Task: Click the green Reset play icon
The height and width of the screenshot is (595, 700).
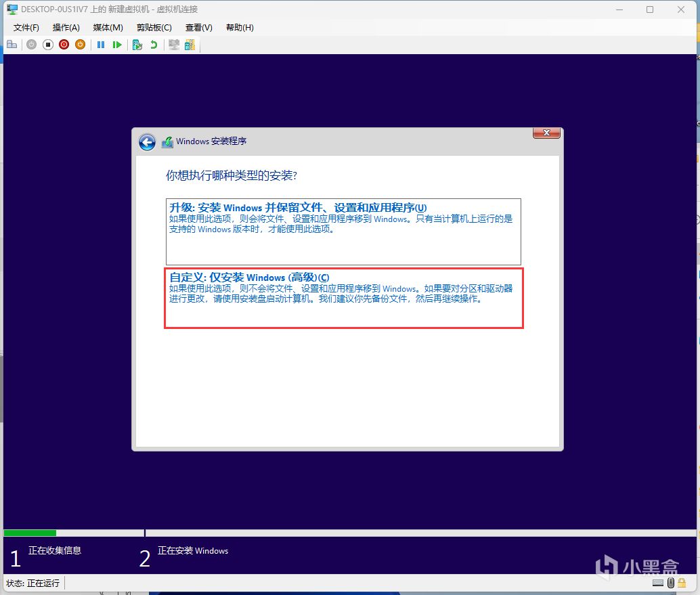Action: click(x=117, y=45)
